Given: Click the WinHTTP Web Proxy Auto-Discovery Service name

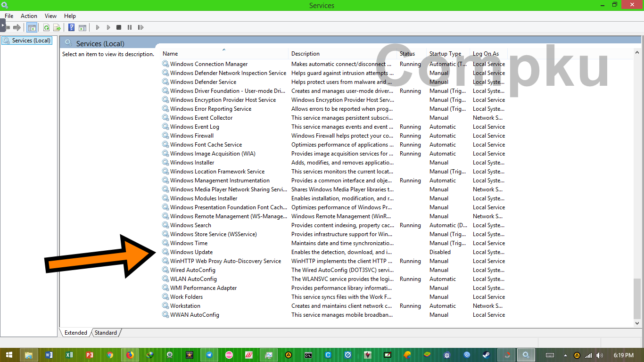Looking at the screenshot, I should pyautogui.click(x=225, y=261).
